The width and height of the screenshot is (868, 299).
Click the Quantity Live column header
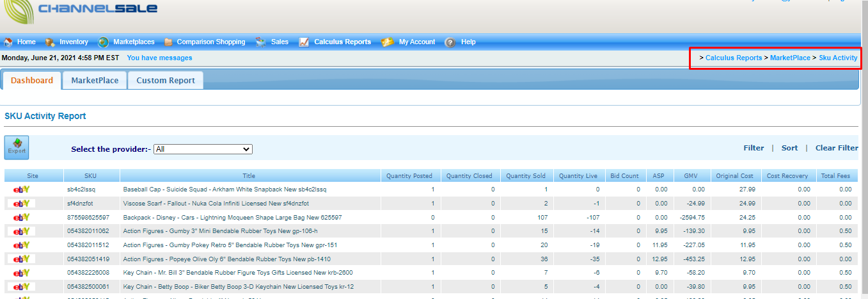(578, 176)
